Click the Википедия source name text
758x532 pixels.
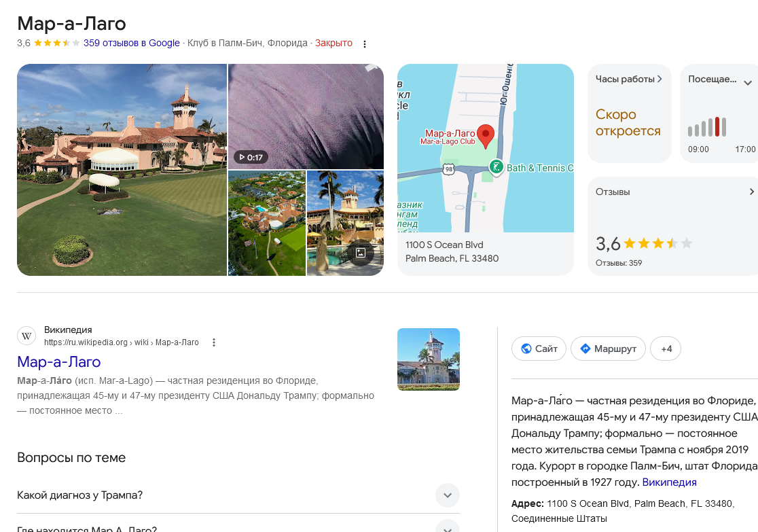point(68,330)
